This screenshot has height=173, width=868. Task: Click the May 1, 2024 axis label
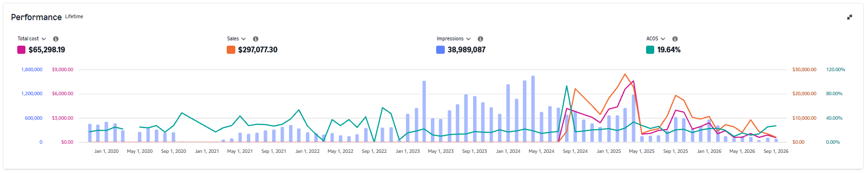tap(542, 151)
